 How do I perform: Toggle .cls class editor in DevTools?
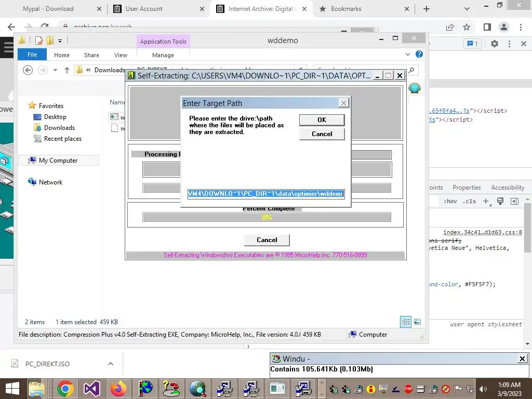[x=470, y=201]
